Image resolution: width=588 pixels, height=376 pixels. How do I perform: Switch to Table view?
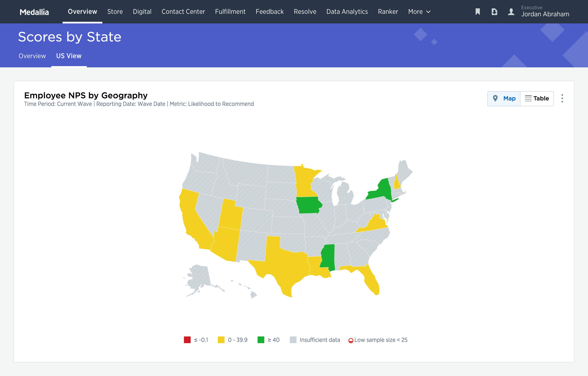tap(537, 99)
